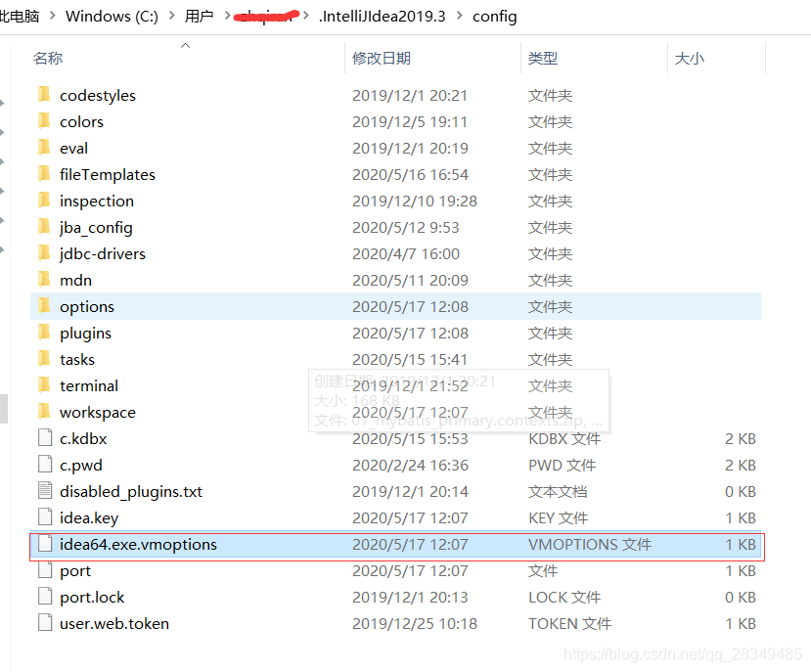Click the c.pwd file icon
The height and width of the screenshot is (672, 811).
click(x=45, y=464)
